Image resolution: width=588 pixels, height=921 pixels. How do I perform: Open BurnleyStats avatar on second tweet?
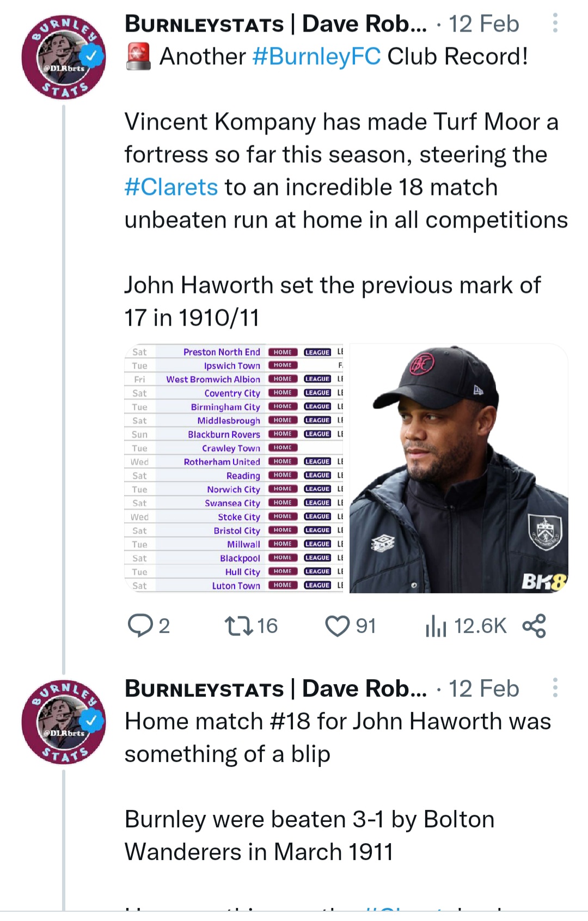[64, 722]
